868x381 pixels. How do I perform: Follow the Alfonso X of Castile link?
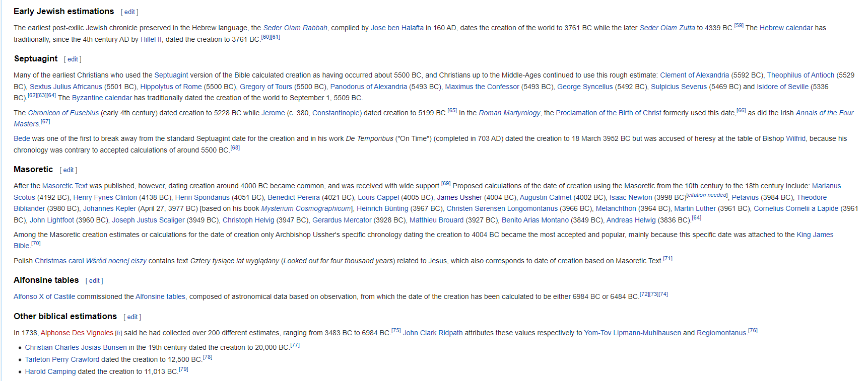pos(44,296)
